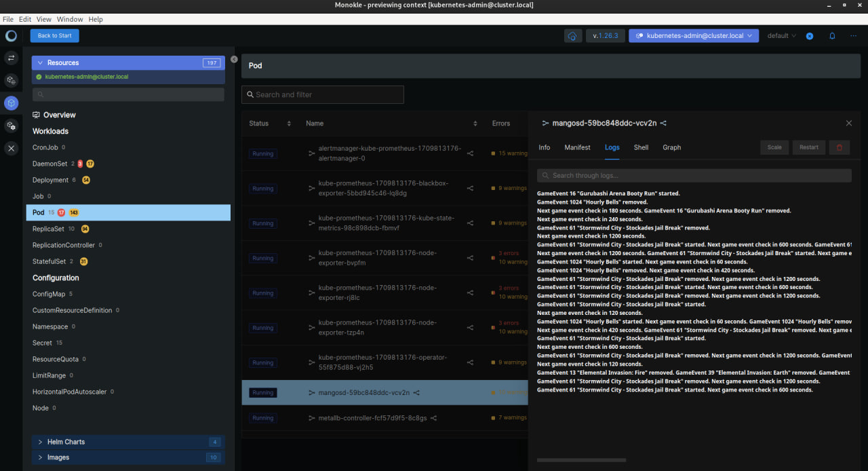Image resolution: width=868 pixels, height=471 pixels.
Task: Select CronJob in the Workloads list
Action: coord(45,147)
